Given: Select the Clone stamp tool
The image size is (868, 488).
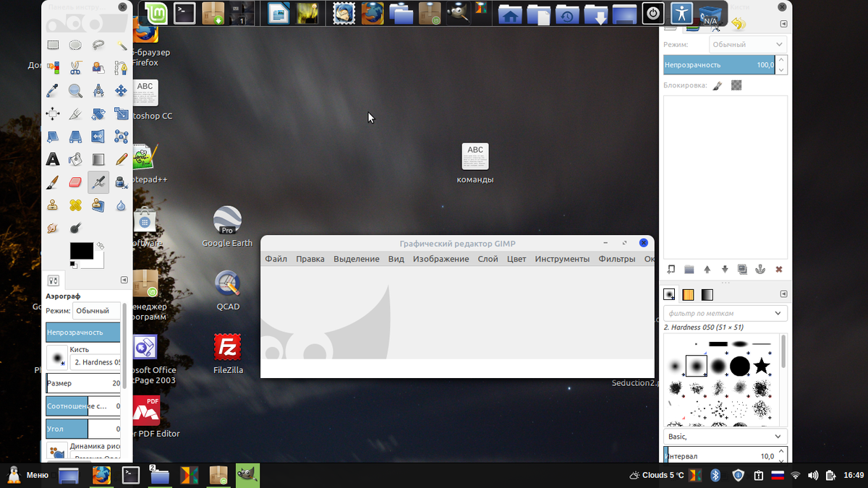Looking at the screenshot, I should 53,206.
